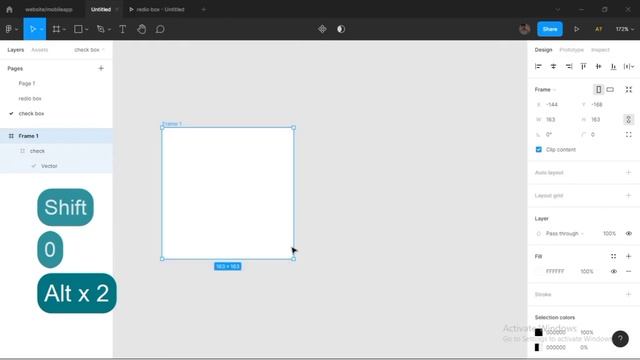Open the Pass through blend dropdown
The height and width of the screenshot is (360, 640).
(564, 233)
